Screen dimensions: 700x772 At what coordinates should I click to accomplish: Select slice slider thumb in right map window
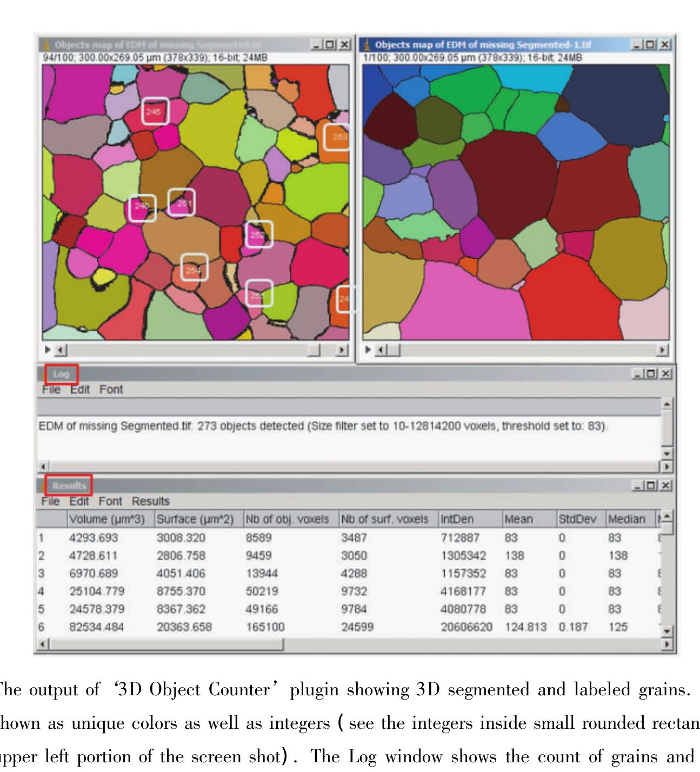[x=394, y=350]
